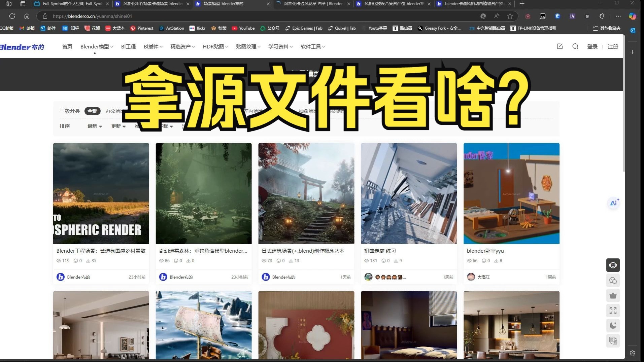Go to 首页 in the site navigation

[67, 46]
